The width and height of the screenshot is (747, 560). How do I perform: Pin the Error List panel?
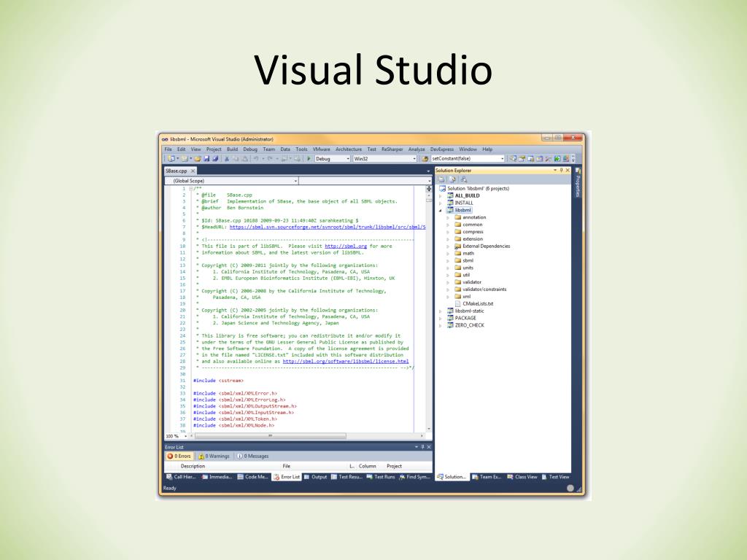[422, 447]
